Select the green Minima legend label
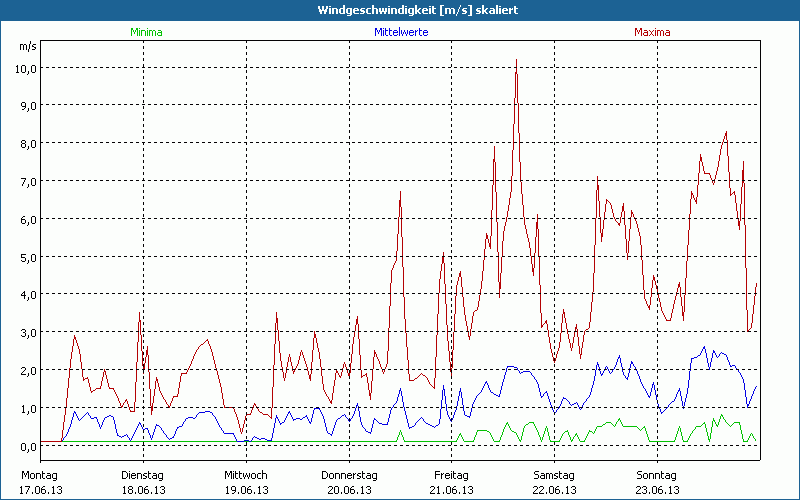 click(146, 32)
